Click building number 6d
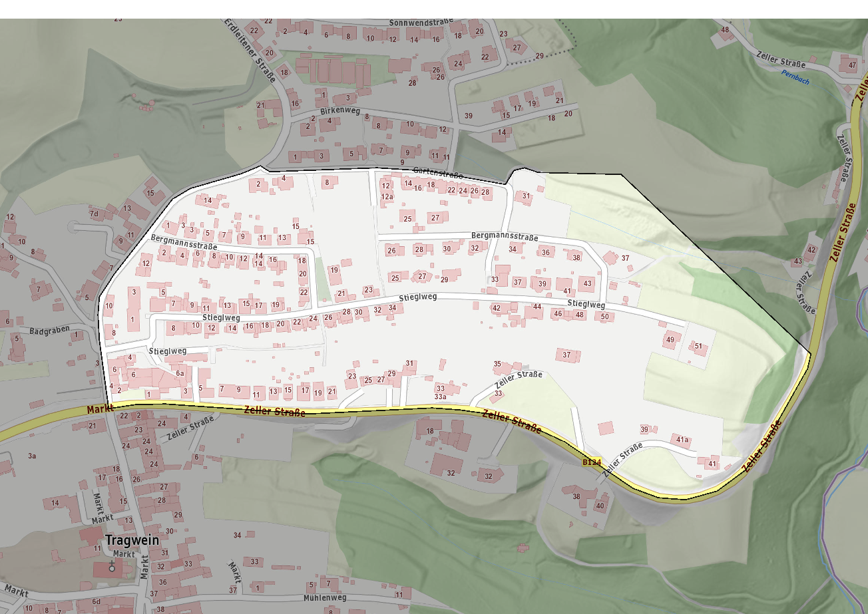This screenshot has width=868, height=614. (x=96, y=602)
